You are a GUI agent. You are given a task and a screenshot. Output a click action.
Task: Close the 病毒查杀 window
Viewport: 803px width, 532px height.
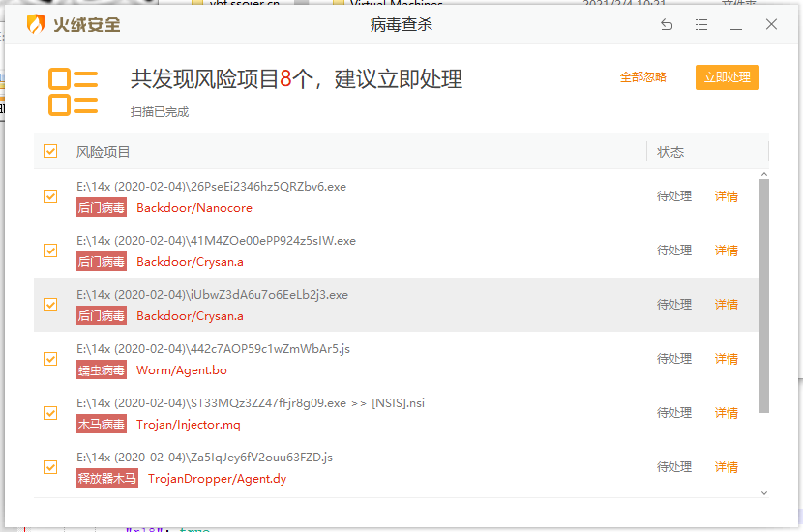771,24
